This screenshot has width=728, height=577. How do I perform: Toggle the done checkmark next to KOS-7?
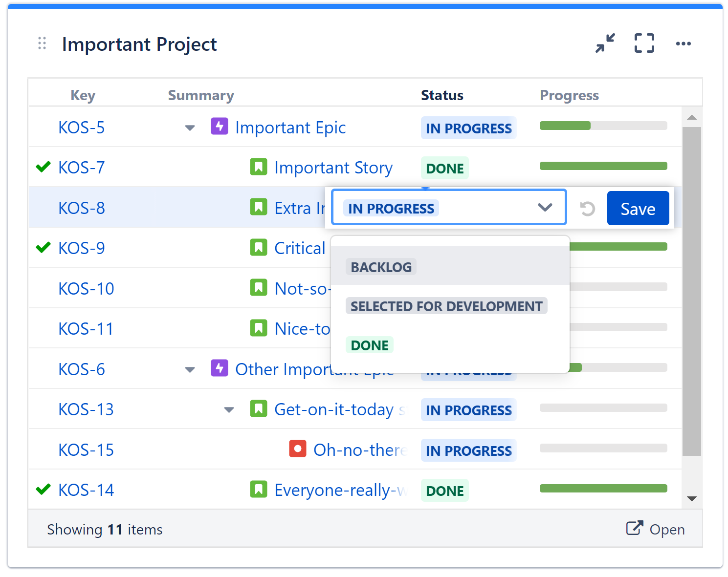[x=43, y=167]
